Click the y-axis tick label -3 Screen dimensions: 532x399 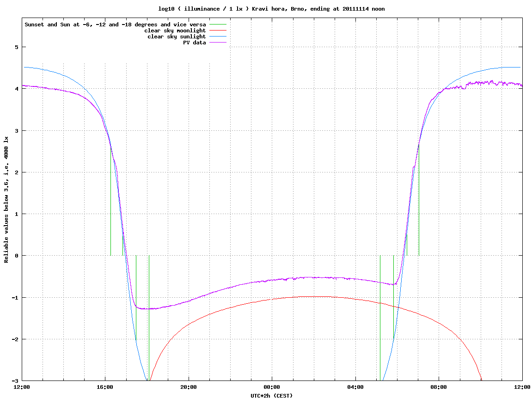point(15,381)
